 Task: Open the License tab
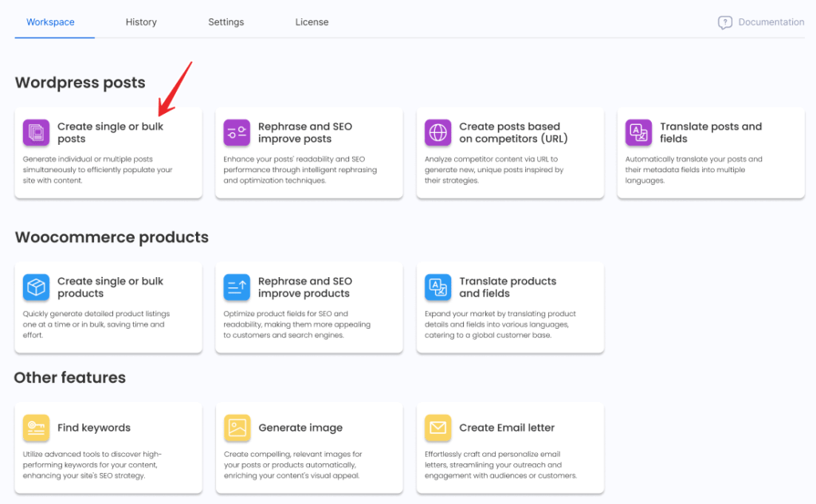click(x=312, y=21)
